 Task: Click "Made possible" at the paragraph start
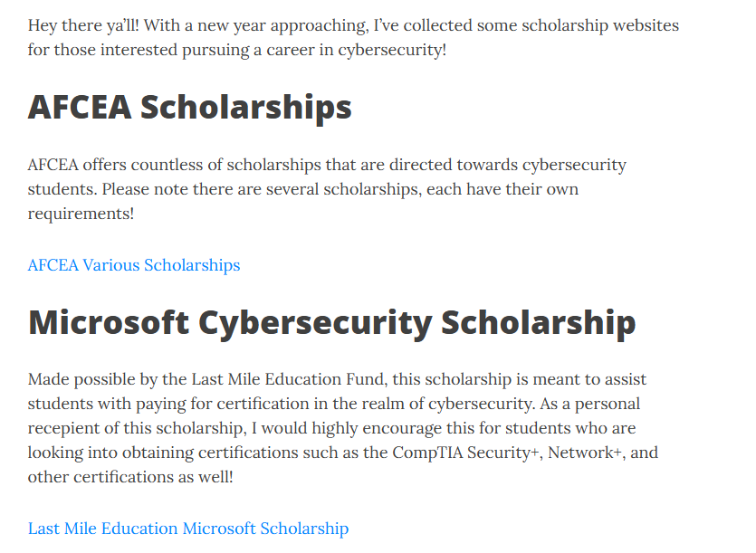80,380
